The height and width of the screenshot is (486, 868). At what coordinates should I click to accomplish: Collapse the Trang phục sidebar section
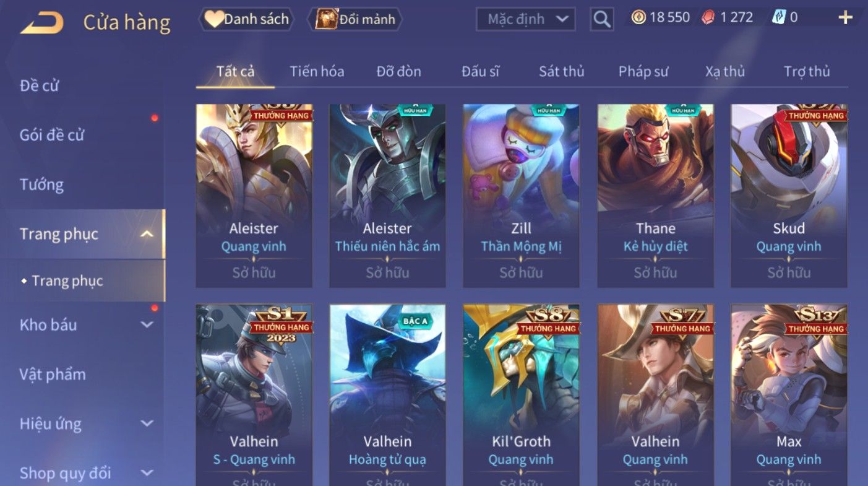[147, 234]
